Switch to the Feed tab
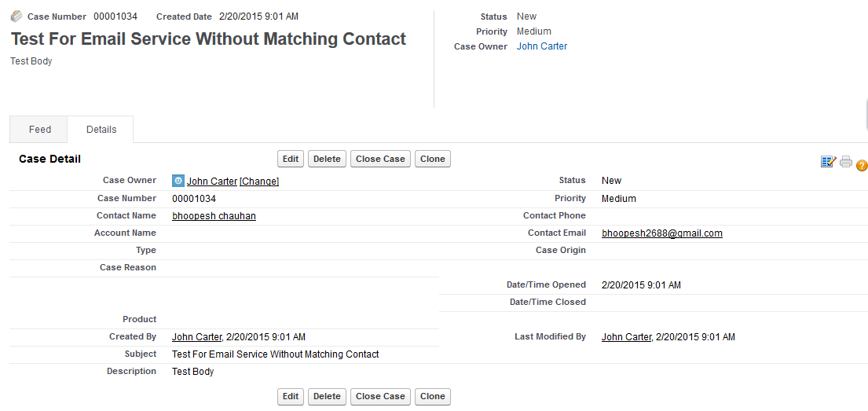This screenshot has width=868, height=411. coord(40,130)
